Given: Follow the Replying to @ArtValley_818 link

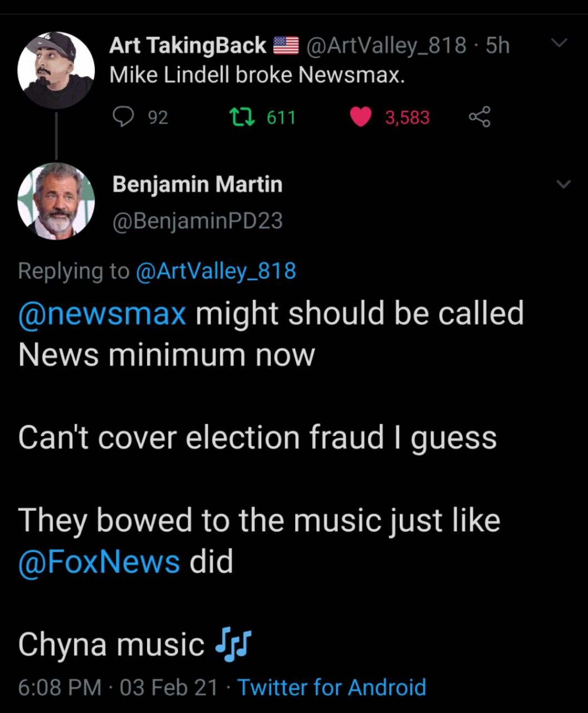Looking at the screenshot, I should (x=216, y=271).
